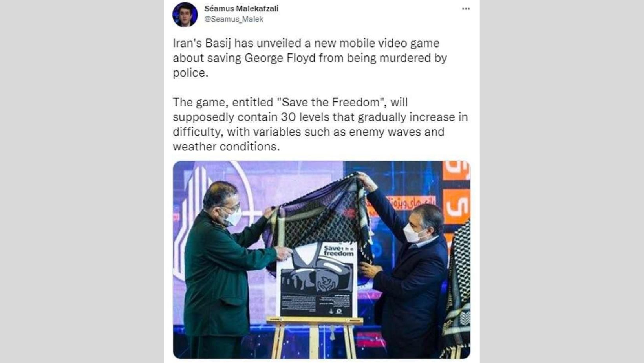
Task: Open the @Seamus_Malek handle link
Action: [234, 19]
